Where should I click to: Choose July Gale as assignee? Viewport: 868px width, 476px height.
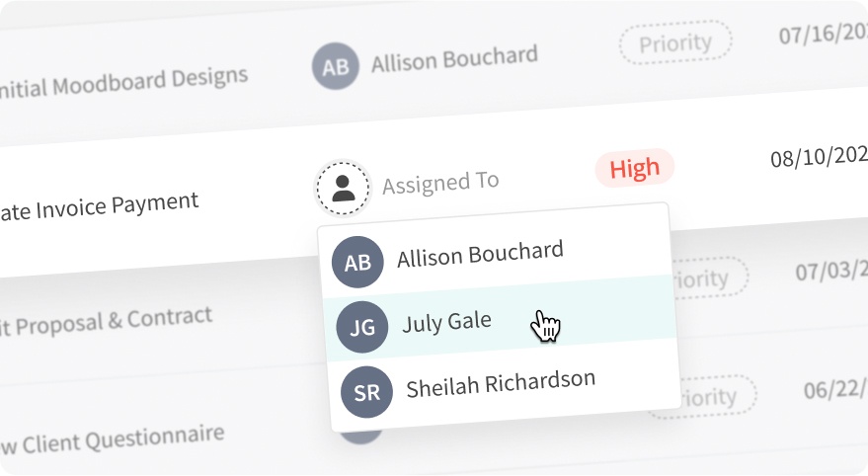tap(446, 322)
